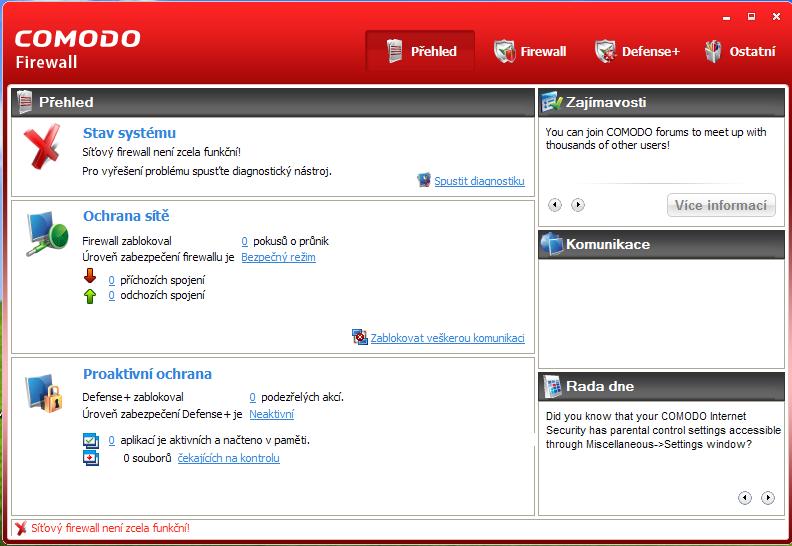Click the Proaktivní ochrana padlock icon

point(44,392)
